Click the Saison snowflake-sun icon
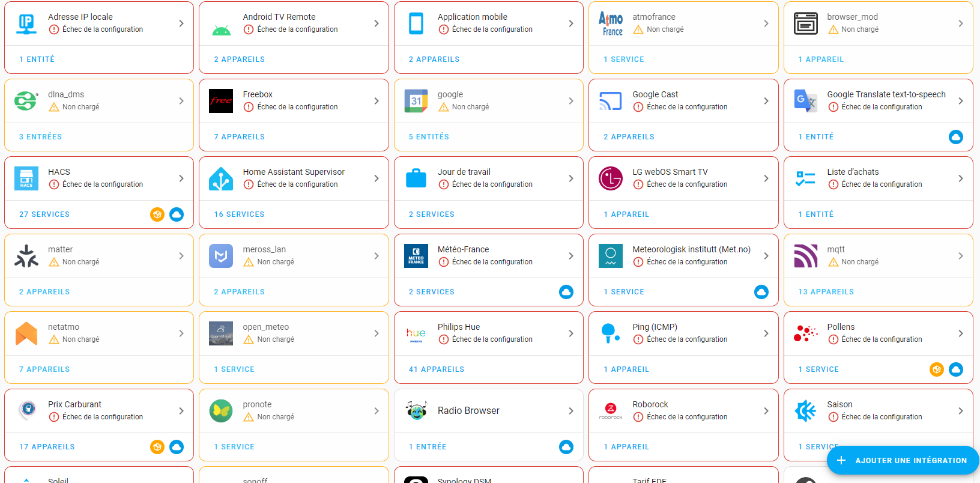This screenshot has height=483, width=980. point(805,411)
